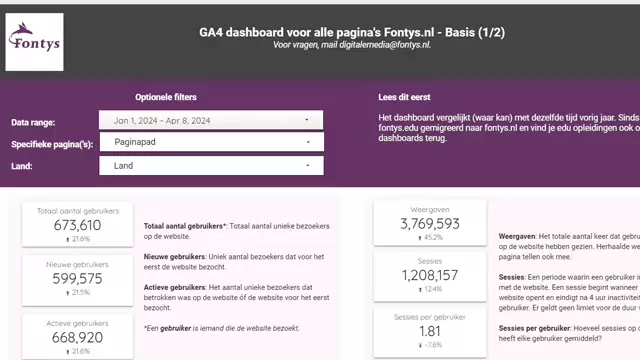
Task: Select the Sessies per gebruiker scorecard
Action: [x=430, y=332]
